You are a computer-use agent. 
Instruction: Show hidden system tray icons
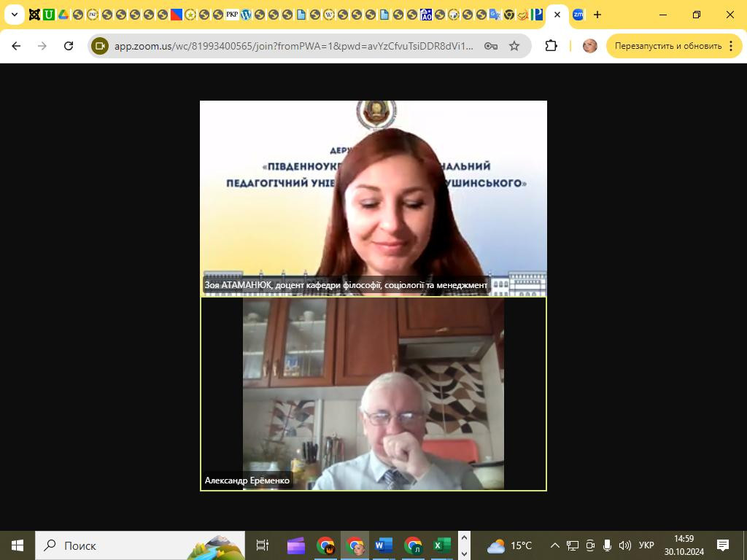(555, 545)
